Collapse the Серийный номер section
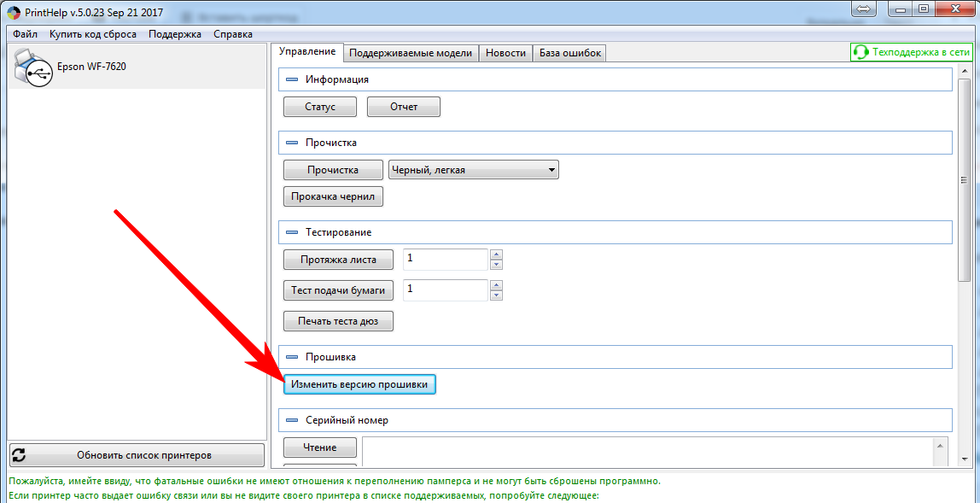Viewport: 980px width, 503px height. [x=291, y=420]
